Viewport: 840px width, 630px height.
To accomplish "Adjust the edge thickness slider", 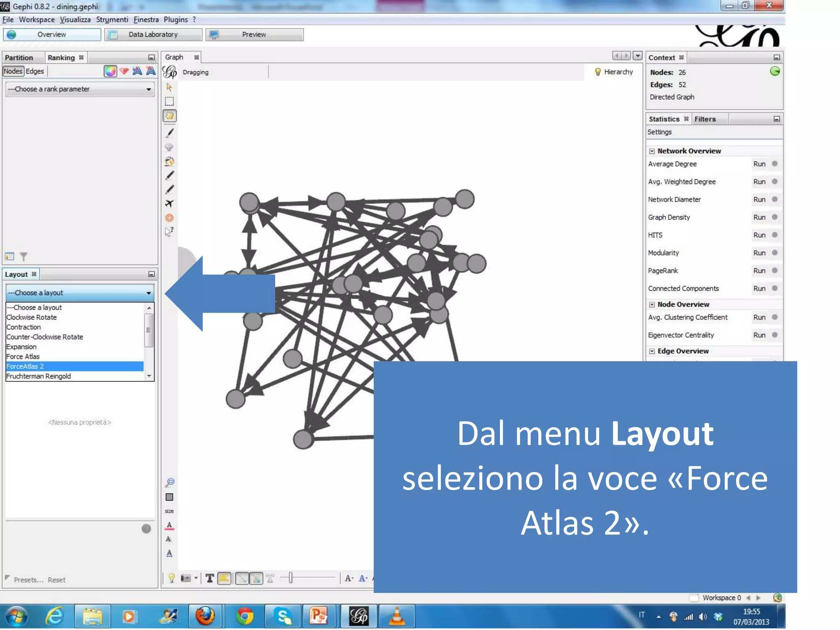I will [290, 578].
